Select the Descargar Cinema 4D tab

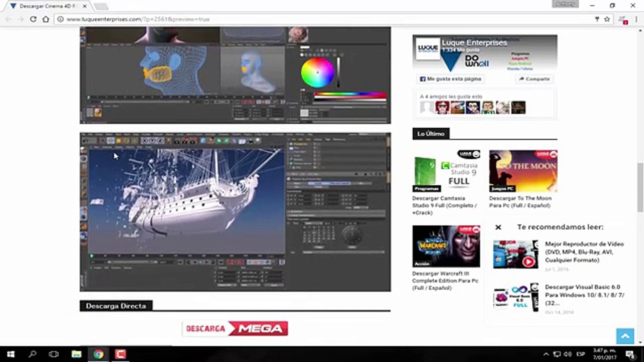49,6
